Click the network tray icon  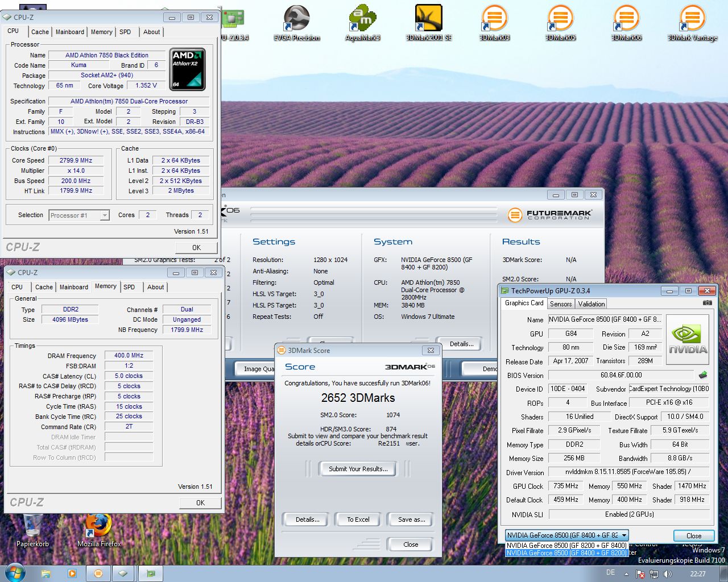[654, 574]
